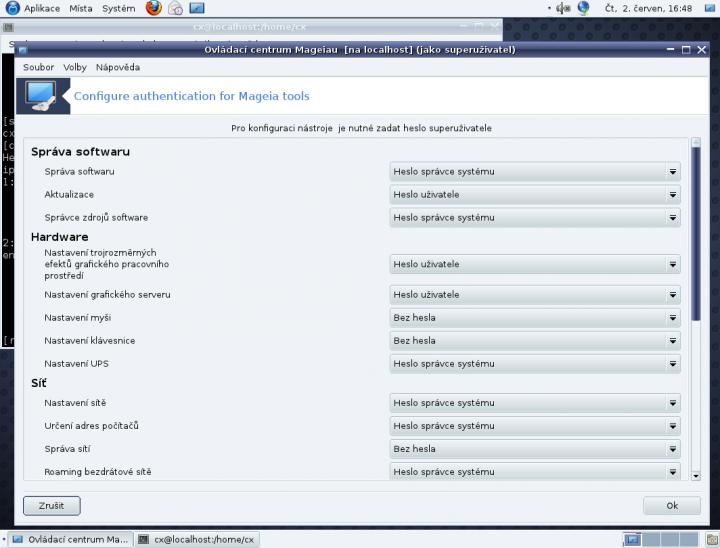
Task: Click the volume icon in system tray
Action: coord(563,8)
